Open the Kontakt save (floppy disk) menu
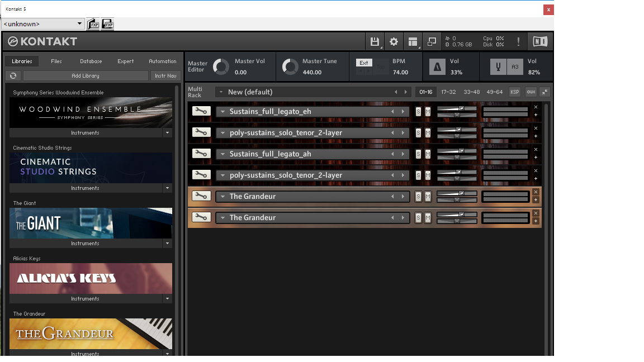644x362 pixels. (375, 41)
